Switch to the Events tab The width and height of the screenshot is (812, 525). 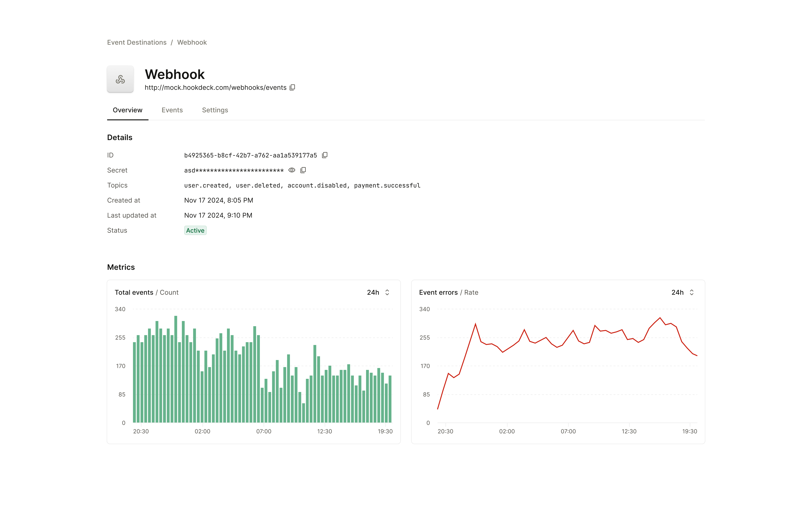point(172,110)
